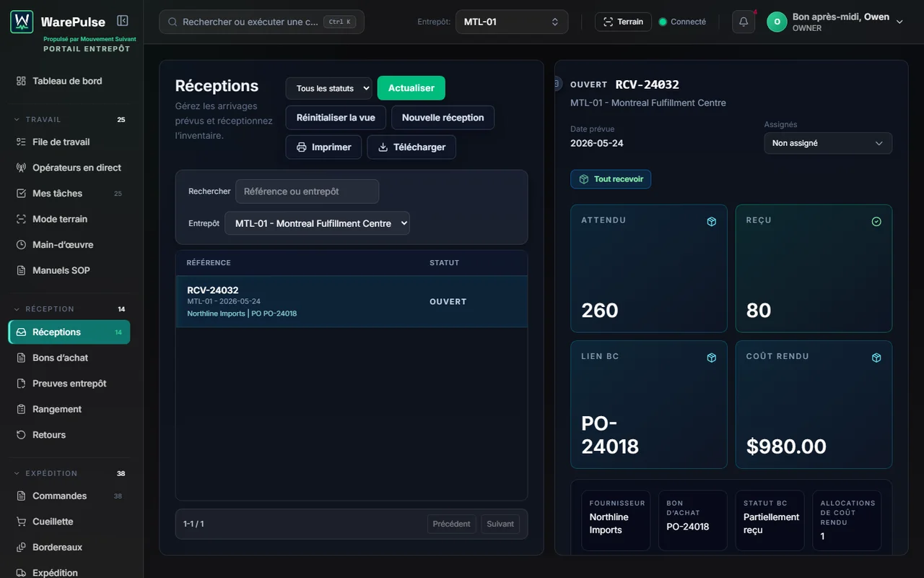Click the Mode terrain icon
Viewport: 924px width, 578px height.
(21, 219)
